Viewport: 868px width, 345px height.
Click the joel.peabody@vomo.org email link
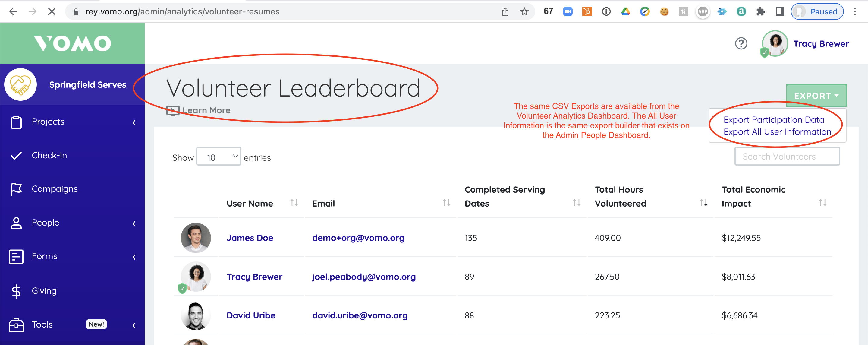pyautogui.click(x=364, y=277)
